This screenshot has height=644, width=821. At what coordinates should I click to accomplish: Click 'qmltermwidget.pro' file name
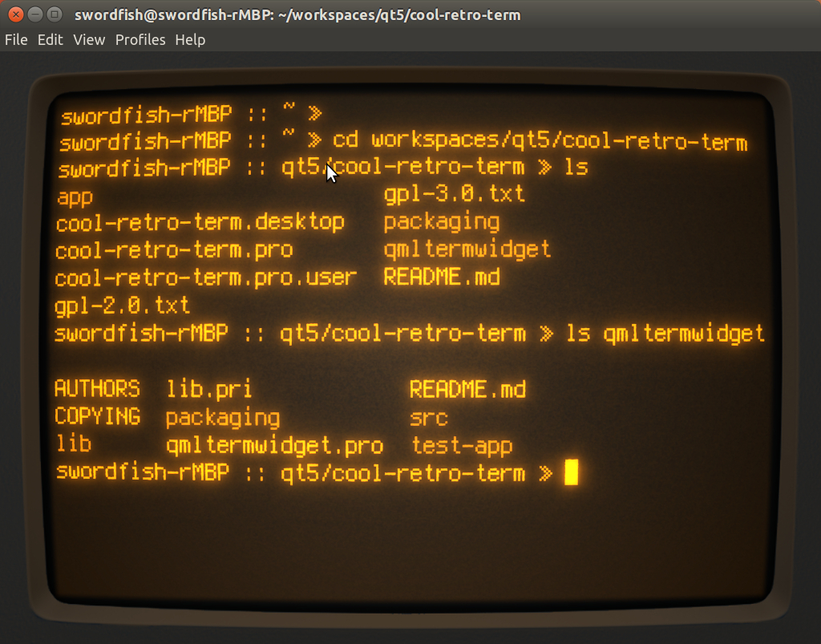pyautogui.click(x=275, y=446)
